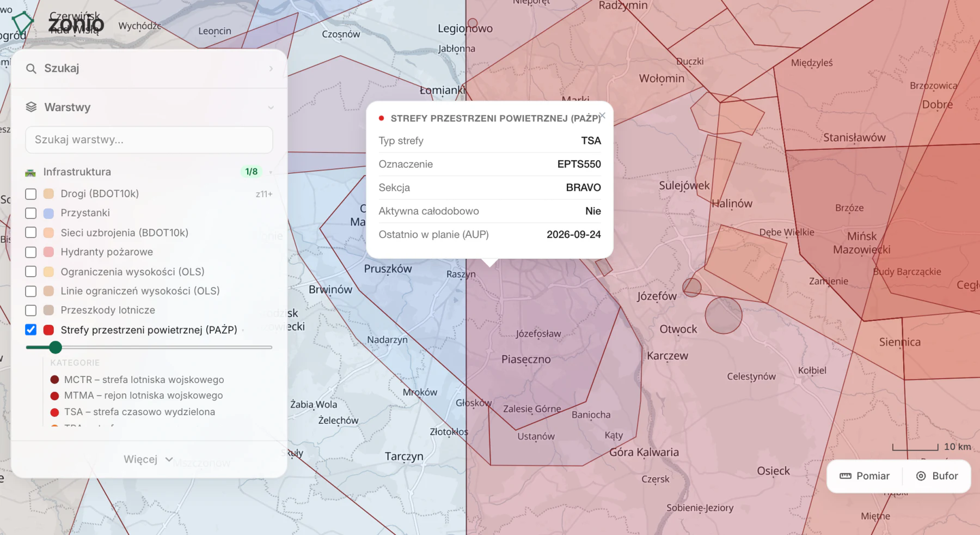Image resolution: width=980 pixels, height=535 pixels.
Task: Click the Sekcja BRAVO value
Action: coord(583,187)
